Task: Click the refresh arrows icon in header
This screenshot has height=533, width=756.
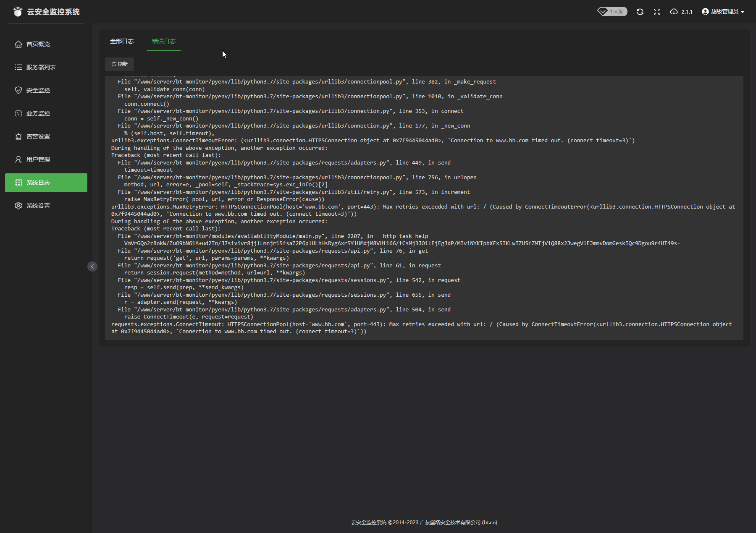Action: pyautogui.click(x=640, y=12)
